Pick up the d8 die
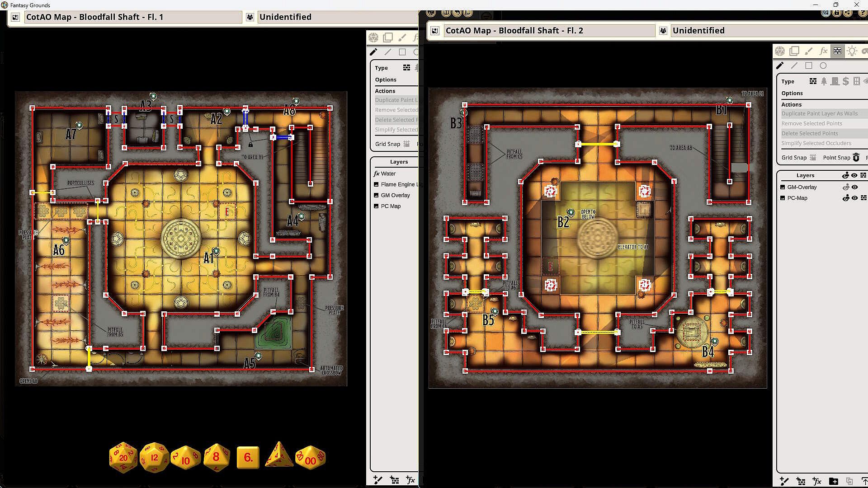 pyautogui.click(x=217, y=457)
